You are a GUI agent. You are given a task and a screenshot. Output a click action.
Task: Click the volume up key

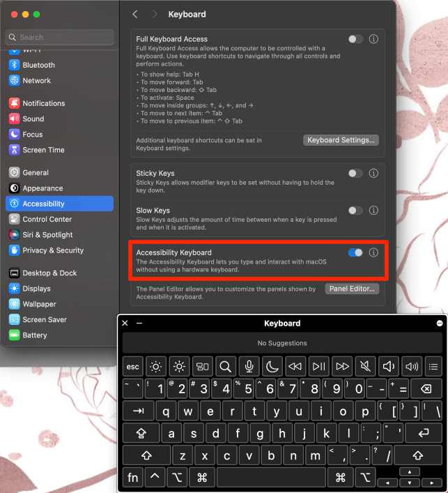[412, 366]
